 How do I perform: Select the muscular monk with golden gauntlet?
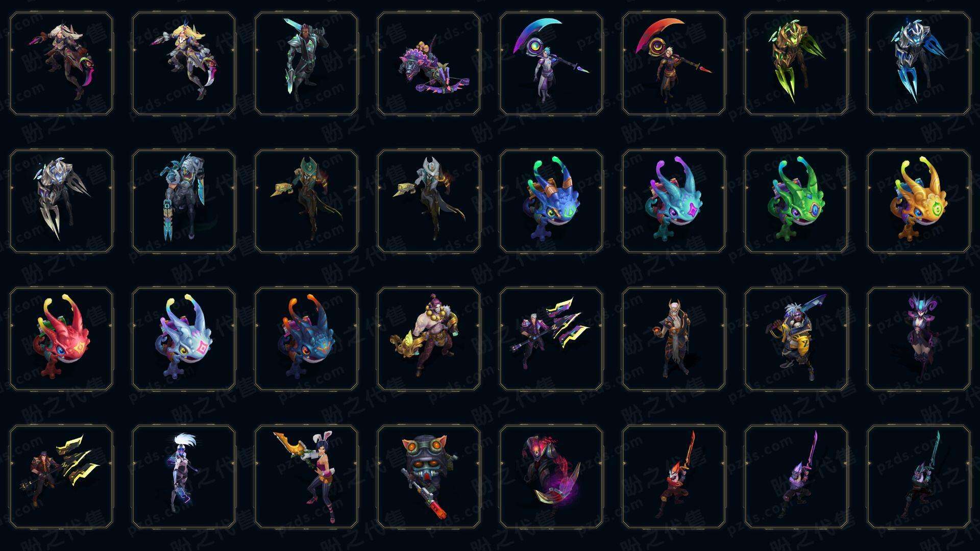pos(429,339)
